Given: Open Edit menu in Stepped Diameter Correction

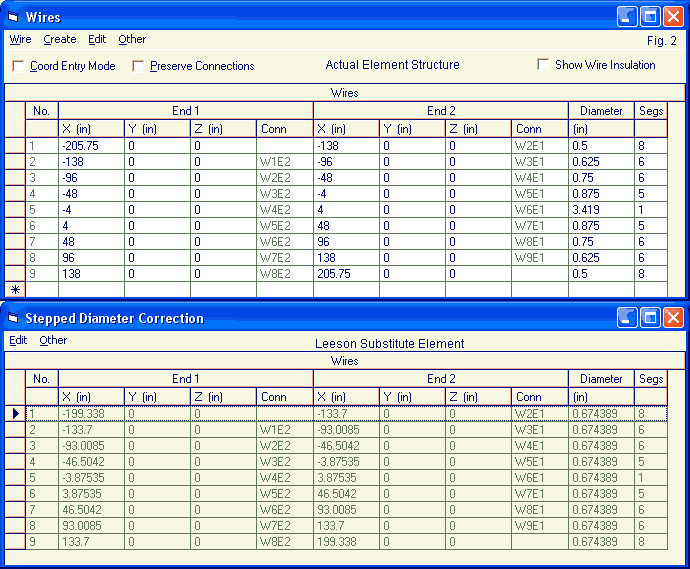Looking at the screenshot, I should 18,341.
